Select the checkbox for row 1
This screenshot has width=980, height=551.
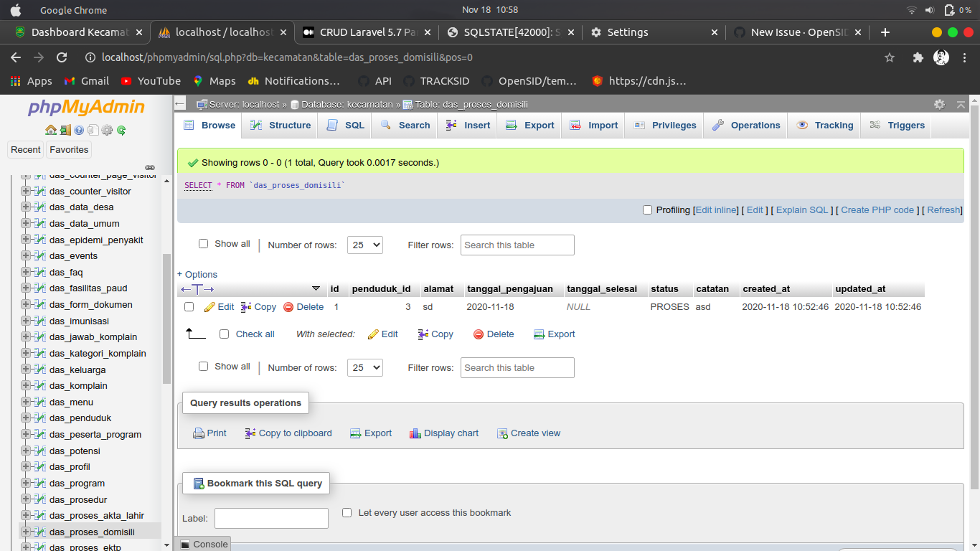pos(189,306)
